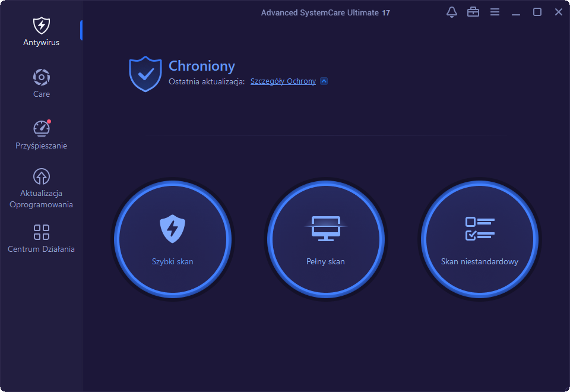Open the Antywirus sidebar section
This screenshot has width=570, height=392.
41,31
